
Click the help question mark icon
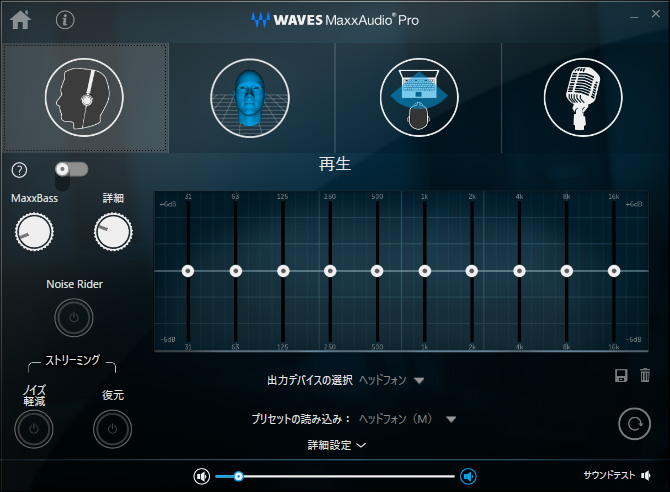pos(19,170)
